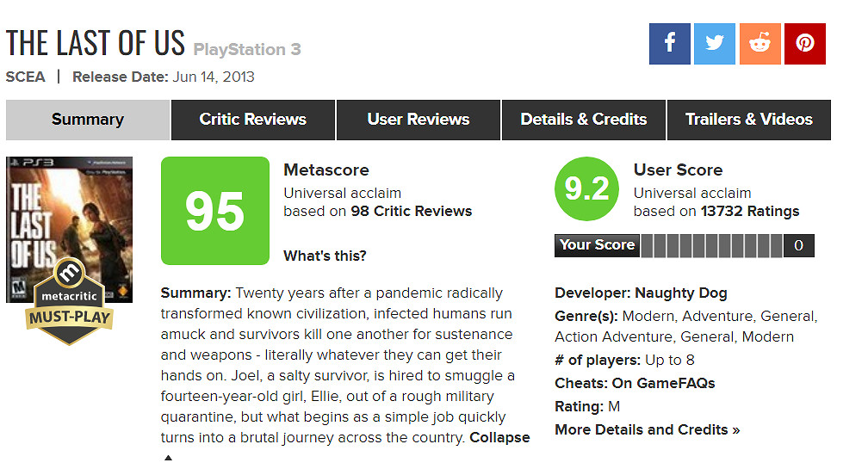
Task: Click the green 95 Metascore box
Action: [x=215, y=211]
